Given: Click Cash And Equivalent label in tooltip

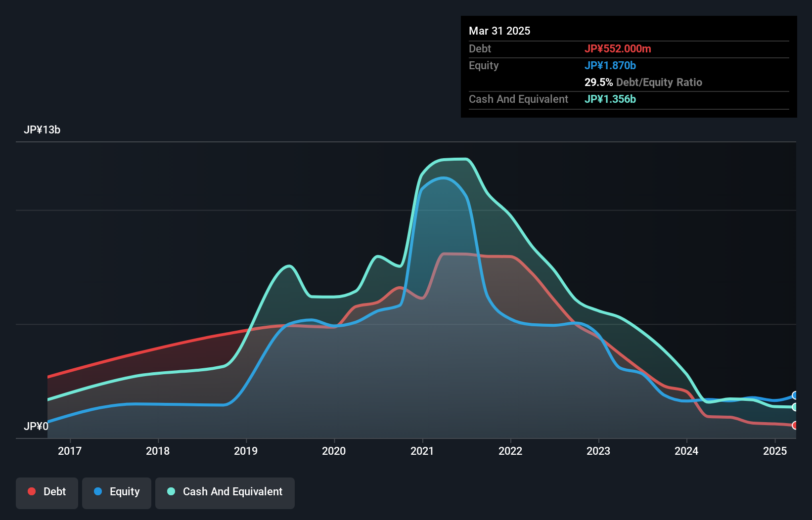Looking at the screenshot, I should [518, 99].
